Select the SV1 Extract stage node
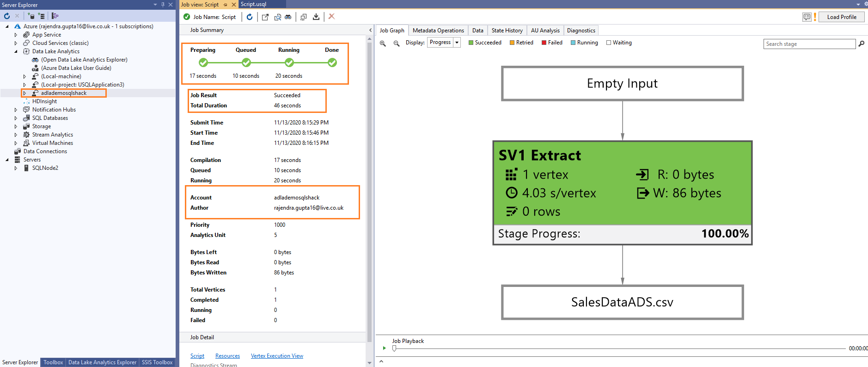This screenshot has width=868, height=367. [x=622, y=193]
